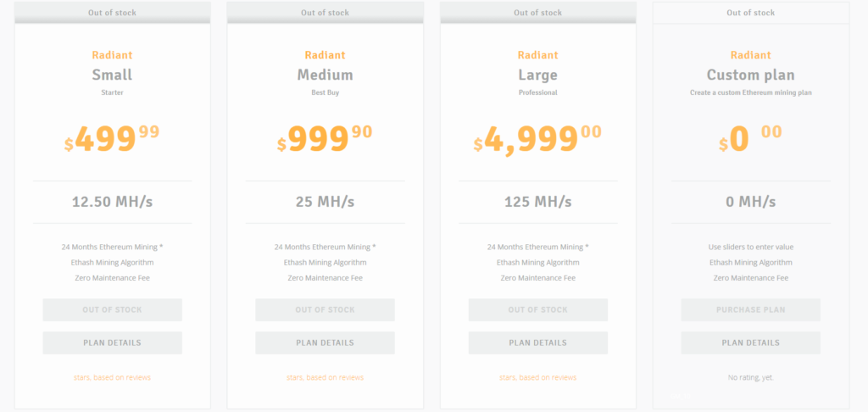The width and height of the screenshot is (868, 412).
Task: Open star reviews link for Medium plan
Action: (325, 378)
